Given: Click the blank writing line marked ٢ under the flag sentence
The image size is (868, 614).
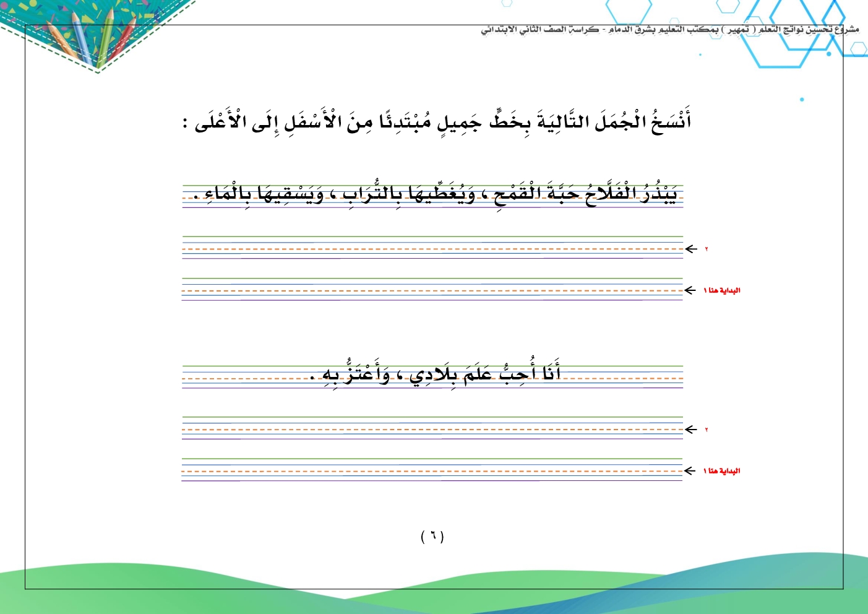Looking at the screenshot, I should pyautogui.click(x=433, y=430).
